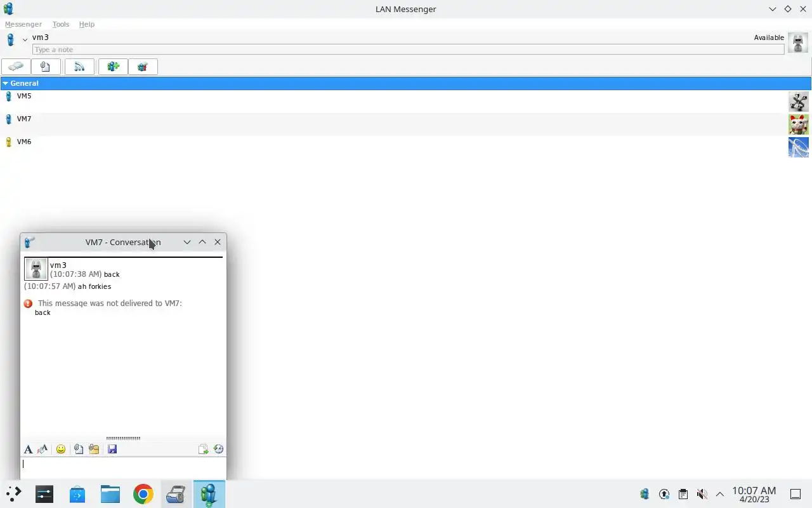Open the Help menu
Image resolution: width=812 pixels, height=508 pixels.
[87, 24]
